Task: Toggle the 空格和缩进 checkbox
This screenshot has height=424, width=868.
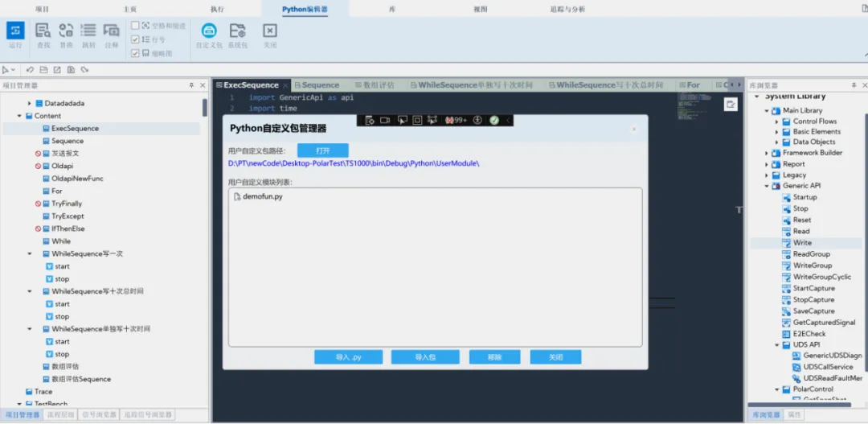Action: 135,26
